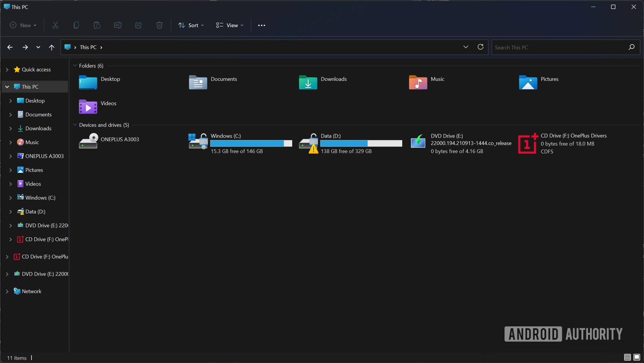Viewport: 644px width, 363px height.
Task: Switch to details view in status bar
Action: point(627,357)
